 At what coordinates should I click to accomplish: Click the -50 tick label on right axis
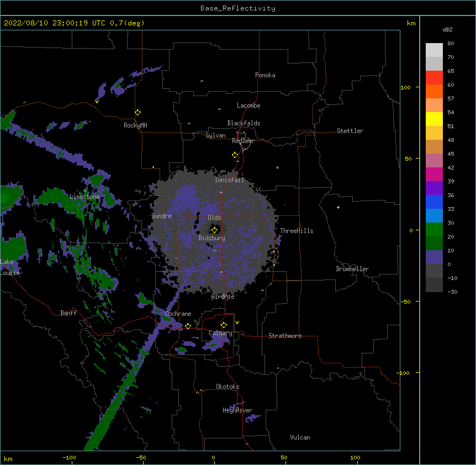(405, 302)
